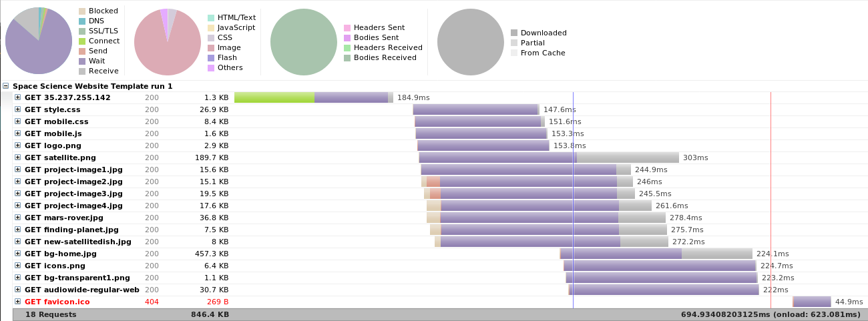Click the Downloaded legend swatch

(514, 33)
